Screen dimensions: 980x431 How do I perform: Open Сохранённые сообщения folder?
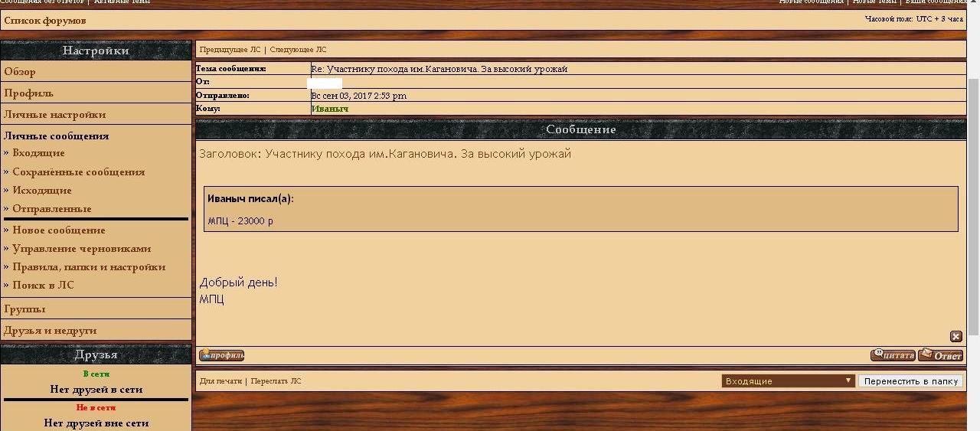(x=78, y=172)
